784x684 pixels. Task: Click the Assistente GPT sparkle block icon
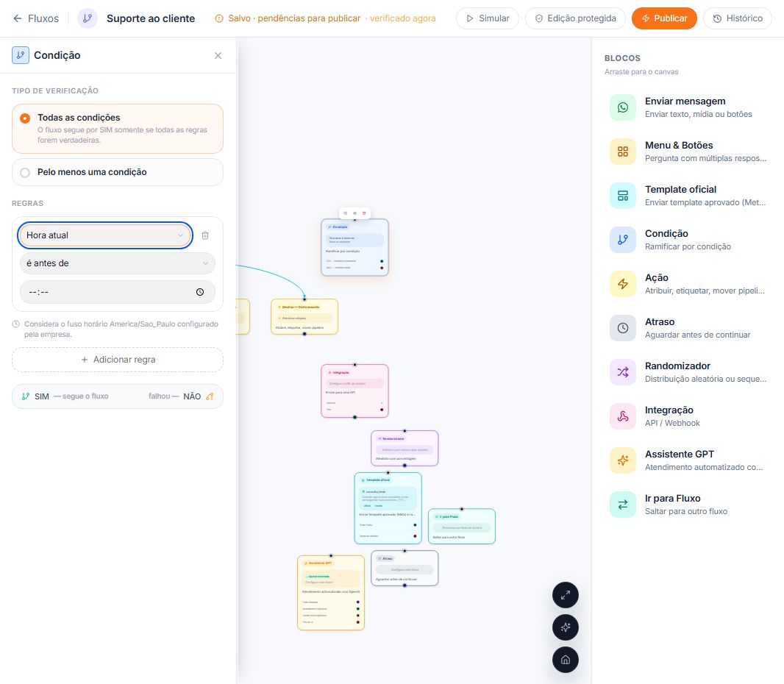[622, 460]
